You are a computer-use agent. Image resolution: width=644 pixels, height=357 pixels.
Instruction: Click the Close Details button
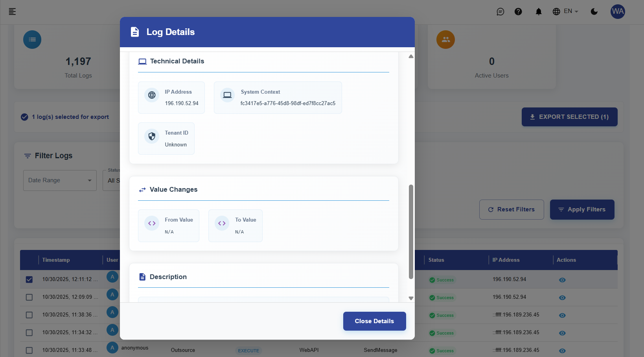click(x=374, y=321)
